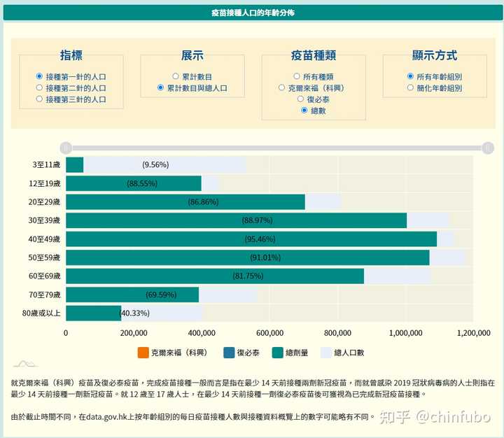Select 所有種類 vaccine type
504x438 pixels.
(x=297, y=76)
